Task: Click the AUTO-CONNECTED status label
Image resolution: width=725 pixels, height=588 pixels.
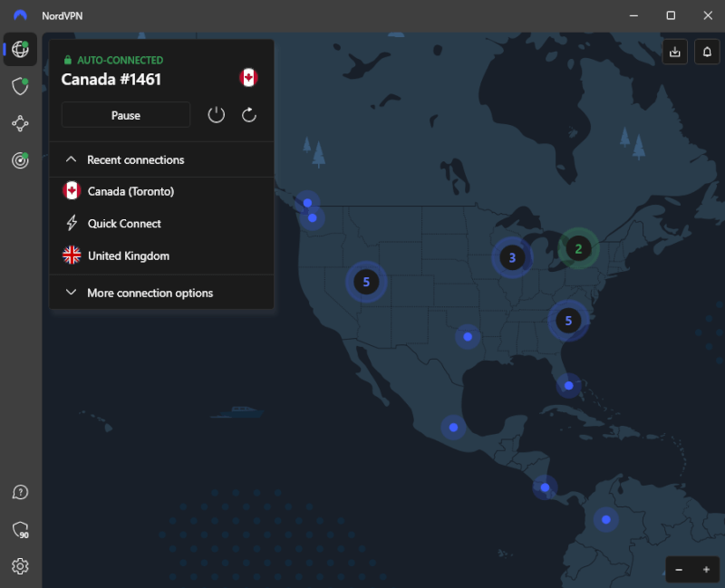Action: coord(120,60)
